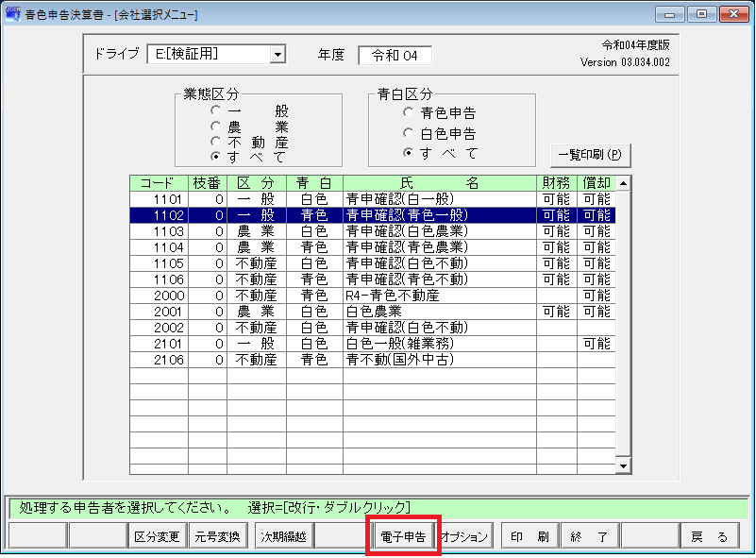Select the code 1105 row

373,263
